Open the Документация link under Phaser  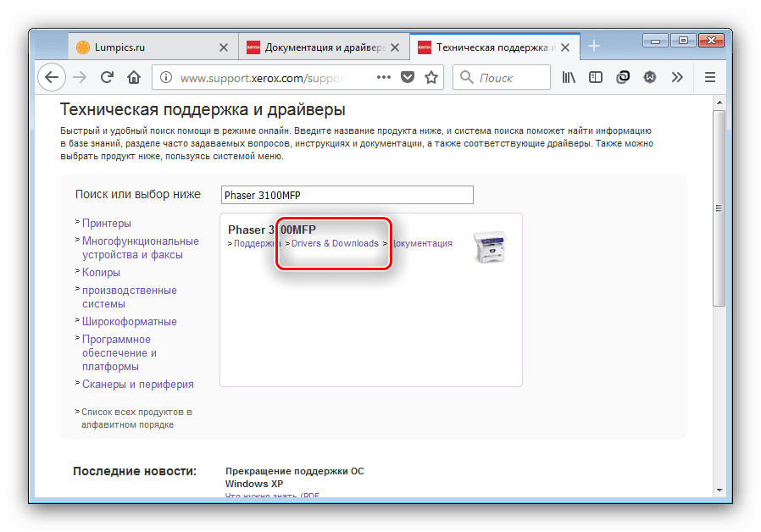(x=421, y=243)
